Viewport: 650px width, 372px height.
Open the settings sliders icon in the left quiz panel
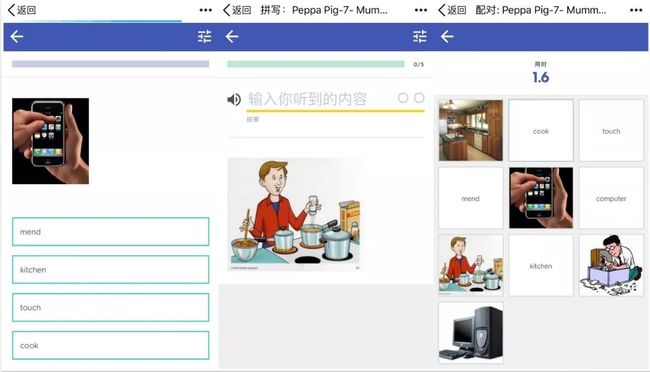(204, 36)
